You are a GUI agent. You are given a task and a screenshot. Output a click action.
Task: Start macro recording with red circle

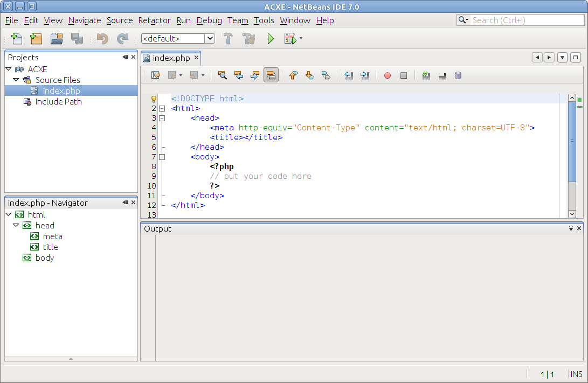(387, 75)
